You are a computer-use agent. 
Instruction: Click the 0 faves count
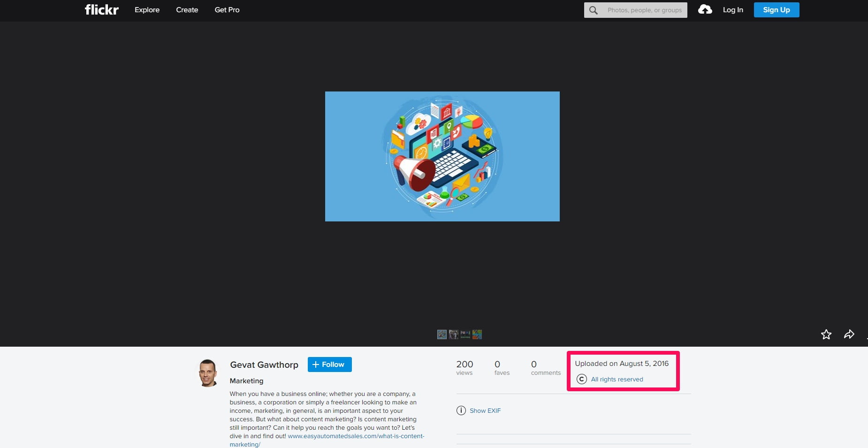click(502, 367)
